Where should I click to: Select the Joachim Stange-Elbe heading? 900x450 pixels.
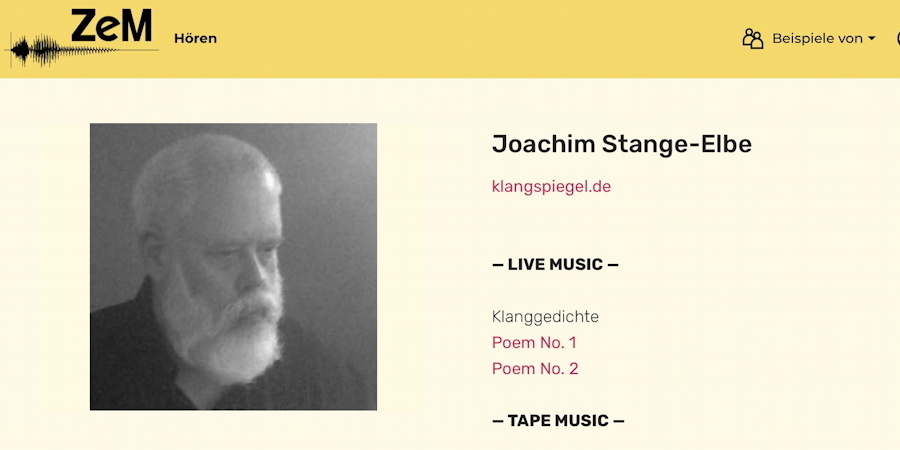[622, 144]
